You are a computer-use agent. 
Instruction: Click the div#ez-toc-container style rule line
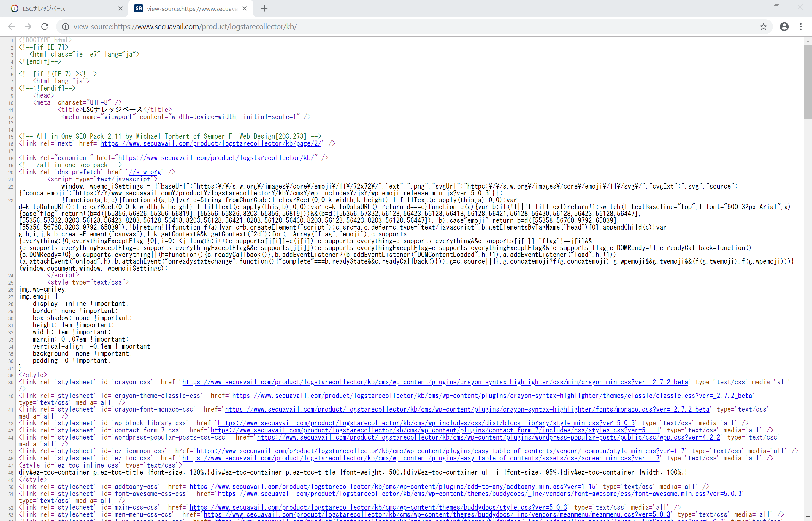point(353,472)
